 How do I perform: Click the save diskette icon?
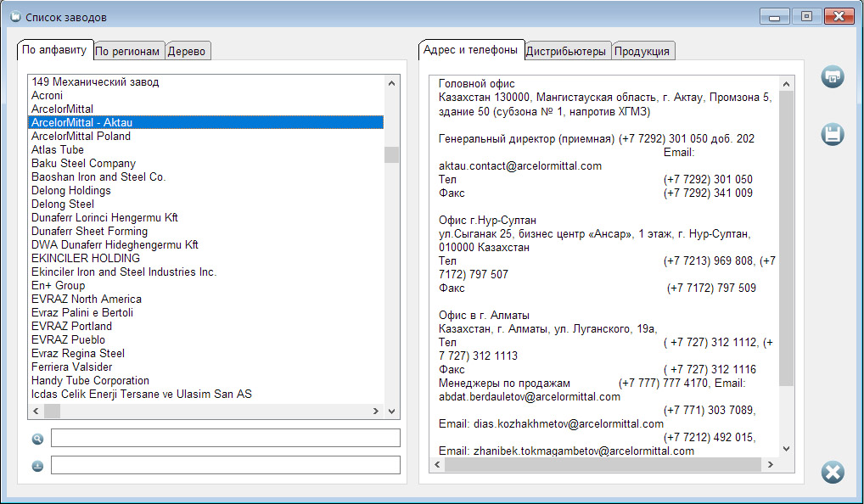832,134
